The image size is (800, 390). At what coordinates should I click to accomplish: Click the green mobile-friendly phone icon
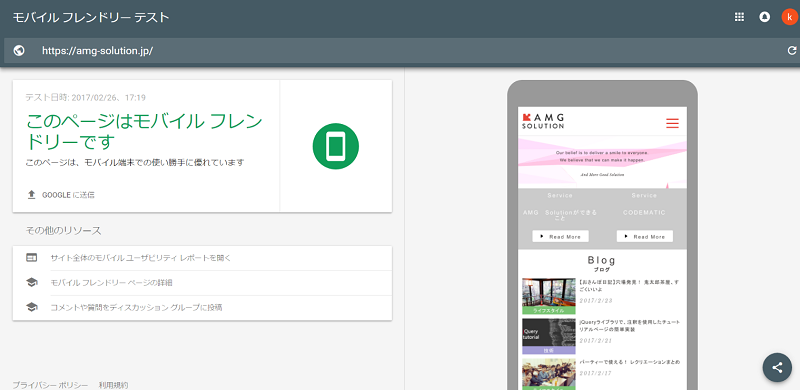[336, 146]
